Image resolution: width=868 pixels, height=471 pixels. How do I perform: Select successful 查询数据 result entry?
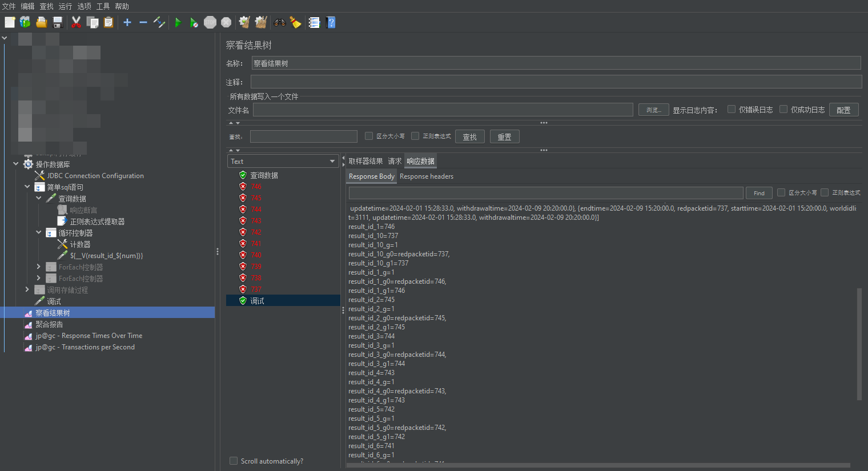pos(264,175)
